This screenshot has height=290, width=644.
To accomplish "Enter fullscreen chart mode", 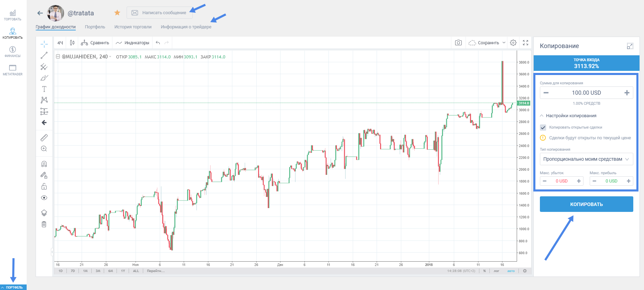I will coord(525,43).
